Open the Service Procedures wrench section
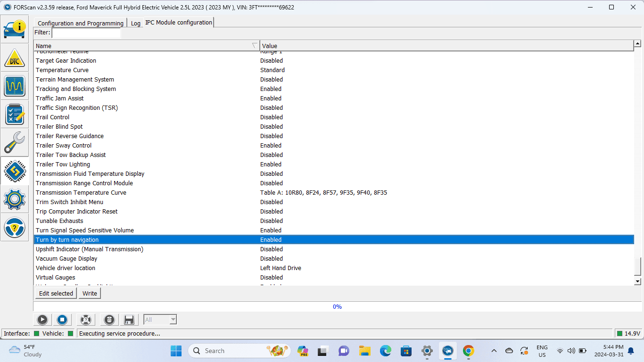The image size is (644, 362). [x=15, y=142]
